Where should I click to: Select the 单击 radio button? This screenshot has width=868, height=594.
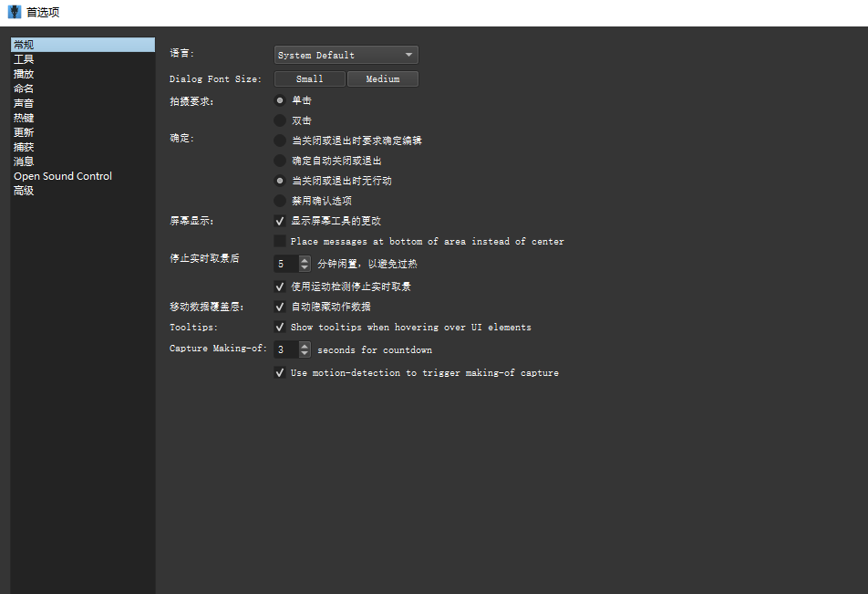(280, 100)
